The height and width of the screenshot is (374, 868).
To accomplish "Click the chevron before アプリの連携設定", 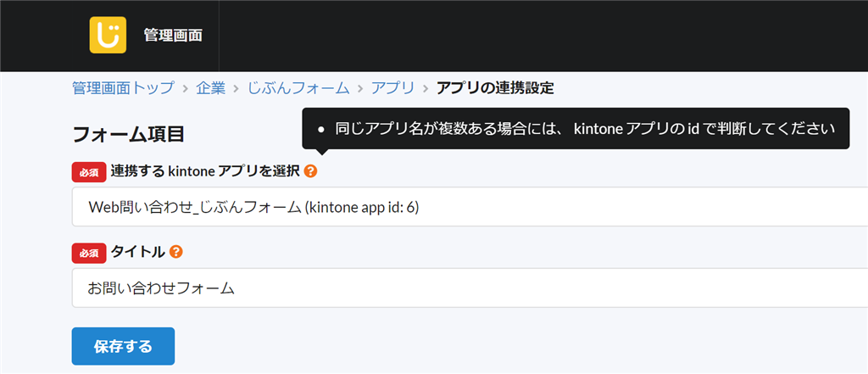I will 426,88.
